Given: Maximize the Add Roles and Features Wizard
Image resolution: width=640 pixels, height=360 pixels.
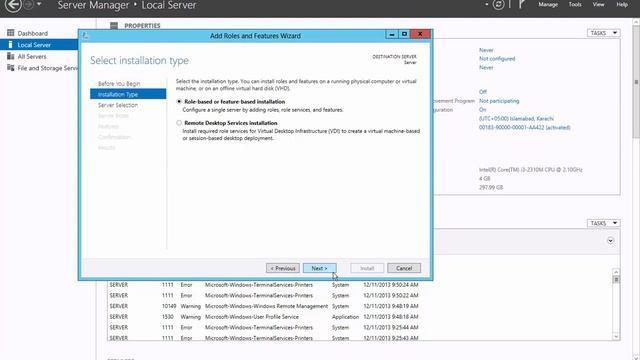Looking at the screenshot, I should 404,34.
